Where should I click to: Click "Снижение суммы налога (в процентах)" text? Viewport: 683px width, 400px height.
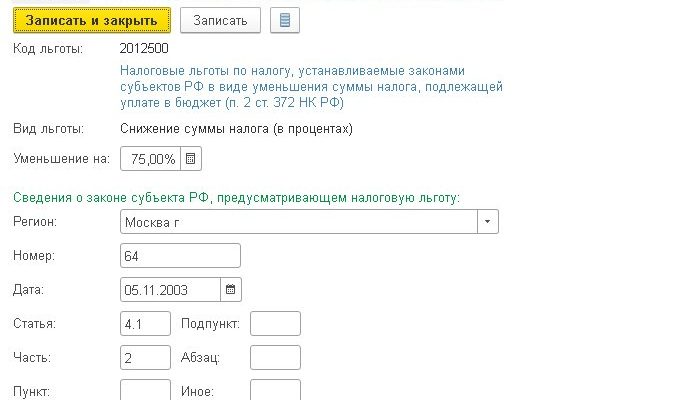236,129
